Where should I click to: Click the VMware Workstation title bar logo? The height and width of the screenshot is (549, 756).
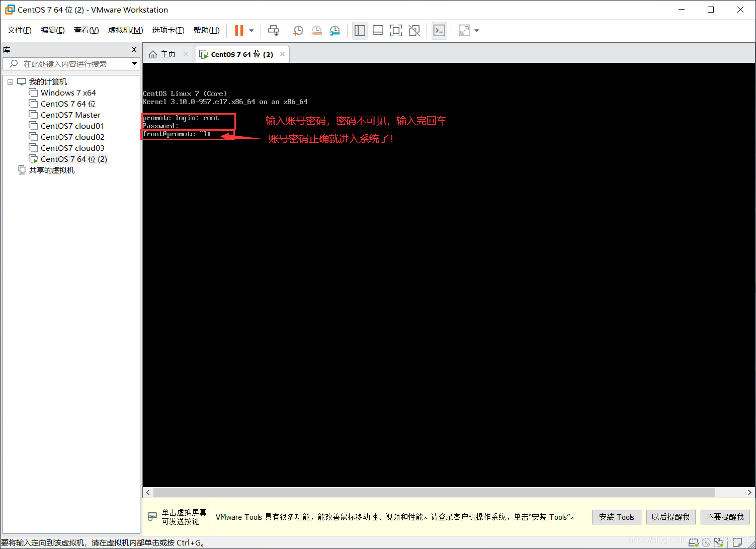point(10,10)
